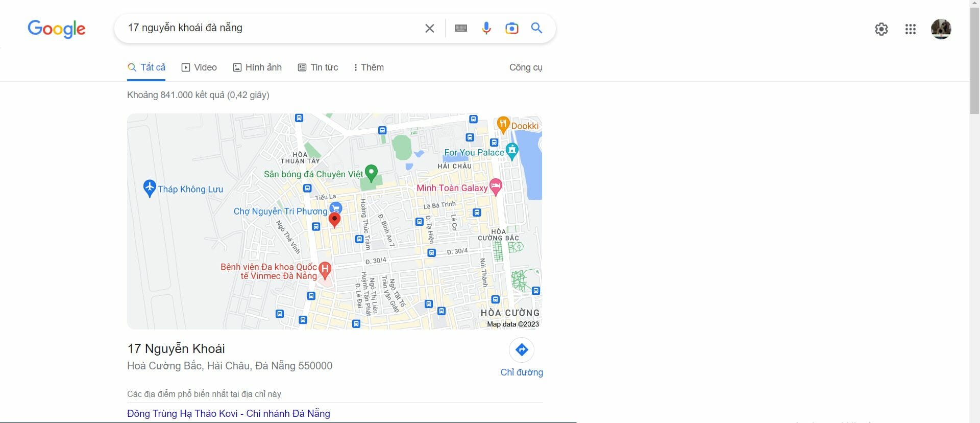The height and width of the screenshot is (423, 980).
Task: Click the blue search magnifier button
Action: pos(536,28)
